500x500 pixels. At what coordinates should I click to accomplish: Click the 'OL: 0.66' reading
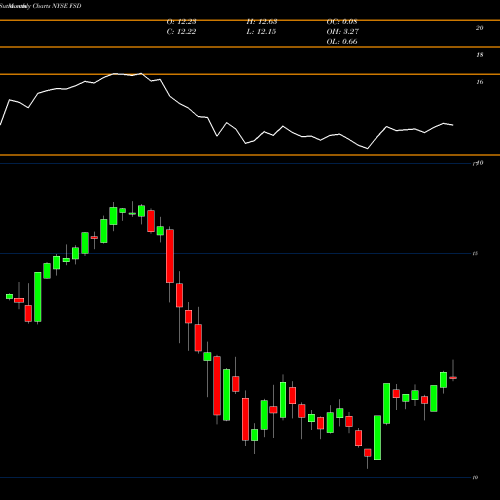click(342, 42)
